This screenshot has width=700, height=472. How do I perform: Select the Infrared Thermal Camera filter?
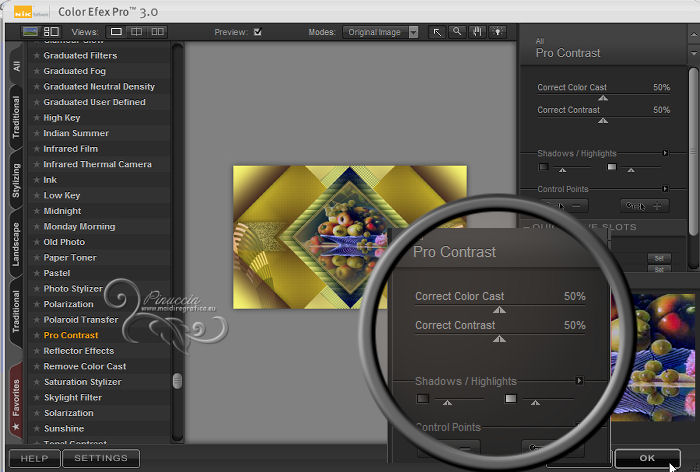click(x=97, y=164)
